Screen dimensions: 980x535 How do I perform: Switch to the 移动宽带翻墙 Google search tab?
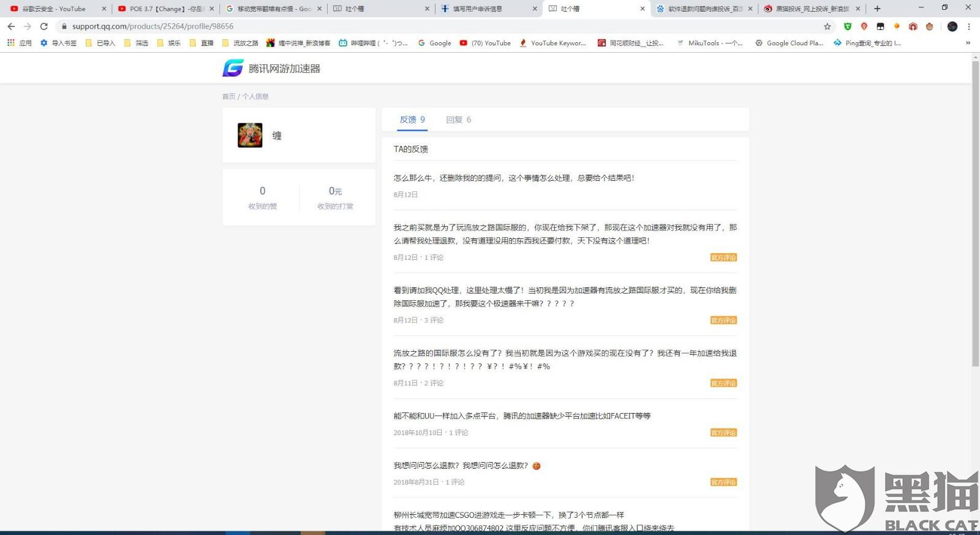point(274,9)
